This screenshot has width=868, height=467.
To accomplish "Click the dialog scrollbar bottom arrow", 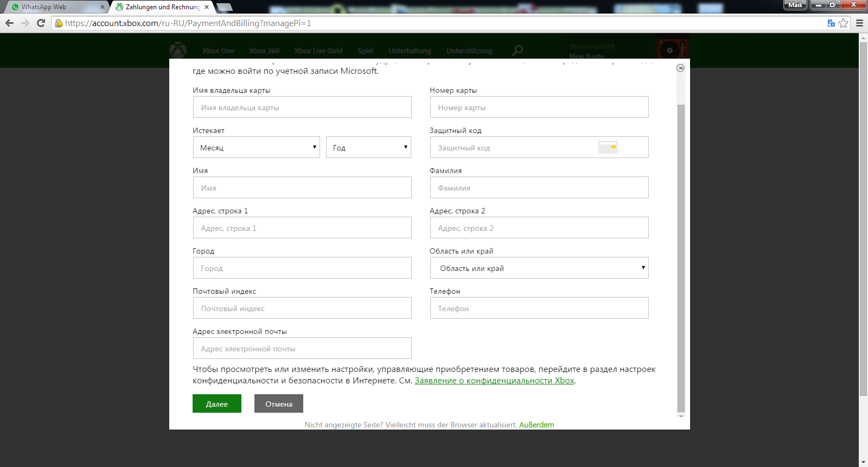I will (x=681, y=416).
